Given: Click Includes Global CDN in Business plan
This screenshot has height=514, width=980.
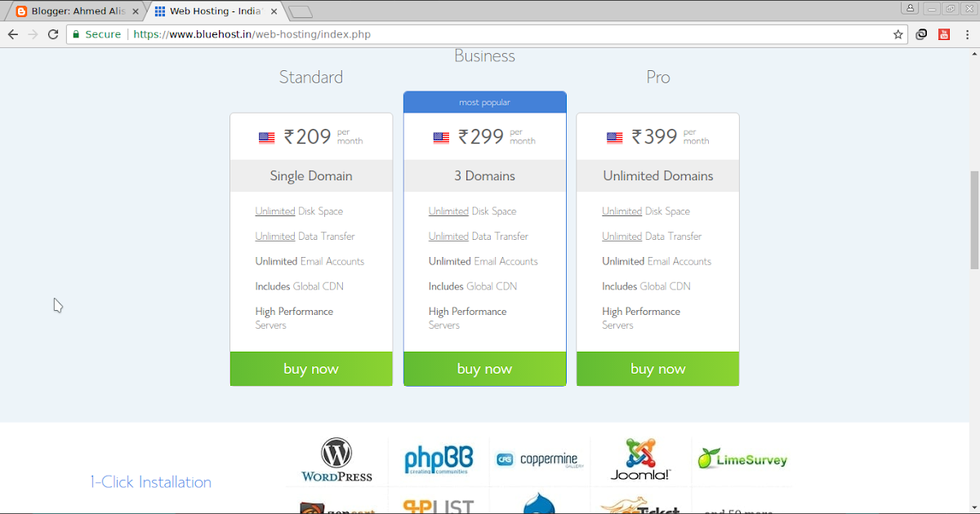Looking at the screenshot, I should 473,286.
